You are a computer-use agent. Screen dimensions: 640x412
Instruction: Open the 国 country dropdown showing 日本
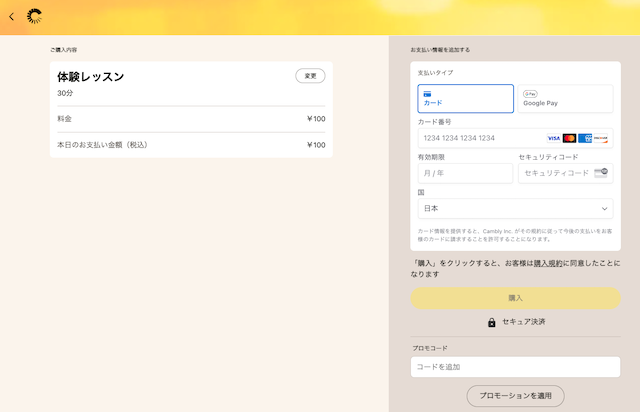pos(515,209)
